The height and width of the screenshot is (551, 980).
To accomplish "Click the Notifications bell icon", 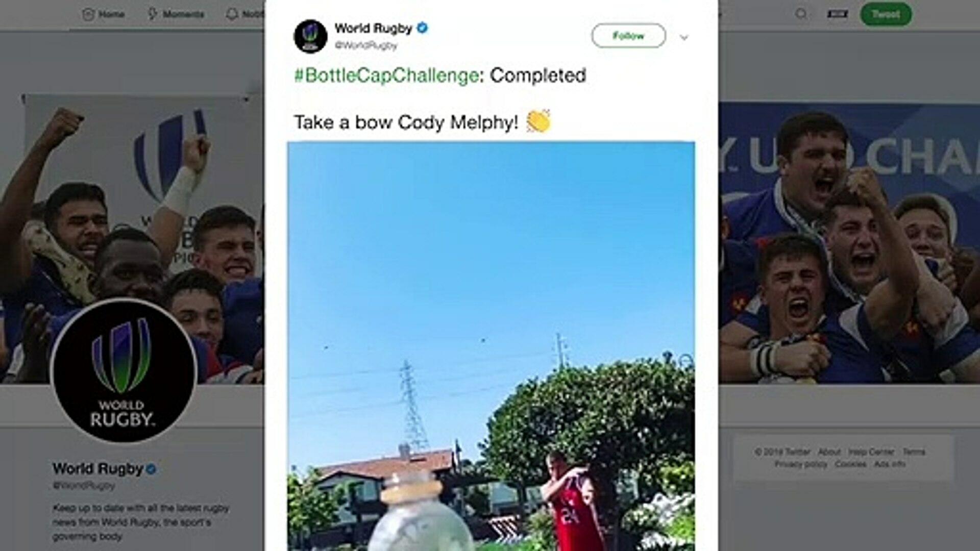I will point(232,14).
